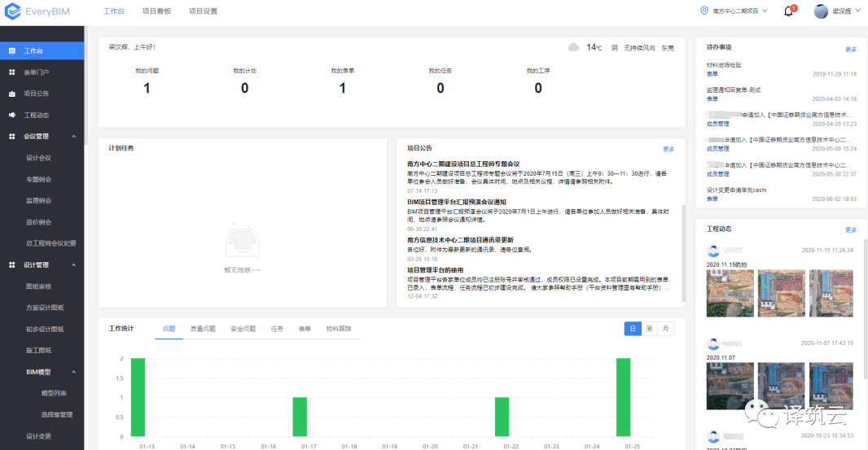Click 更多 in 项目公告 panel
The width and height of the screenshot is (868, 450).
coord(669,149)
